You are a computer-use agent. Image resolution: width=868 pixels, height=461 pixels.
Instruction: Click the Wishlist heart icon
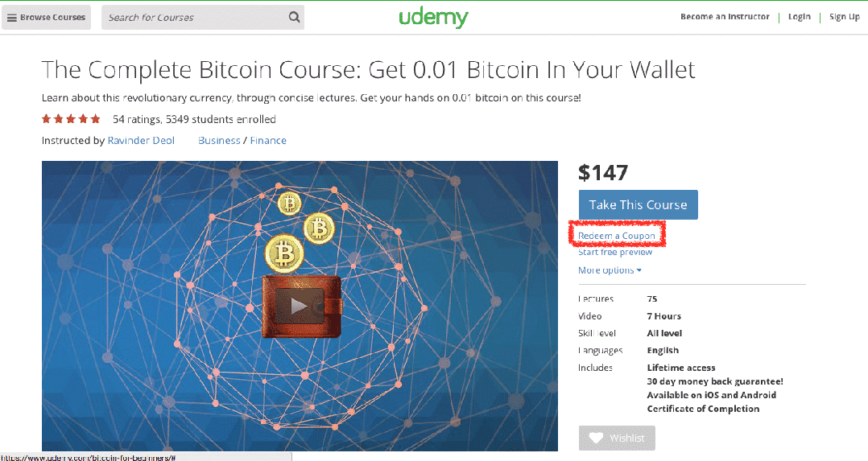click(x=596, y=438)
